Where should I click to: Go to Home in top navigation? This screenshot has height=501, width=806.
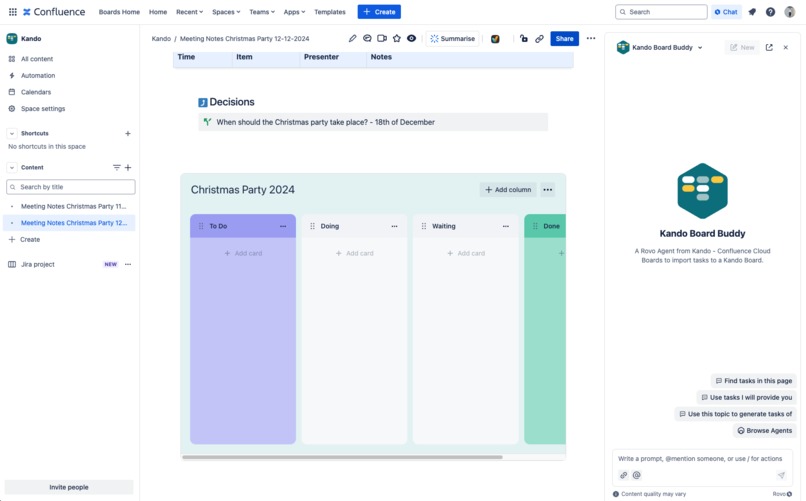click(158, 12)
